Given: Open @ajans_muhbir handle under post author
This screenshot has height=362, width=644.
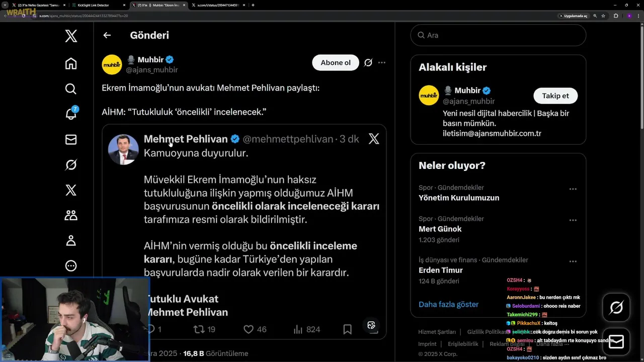Looking at the screenshot, I should [x=151, y=70].
